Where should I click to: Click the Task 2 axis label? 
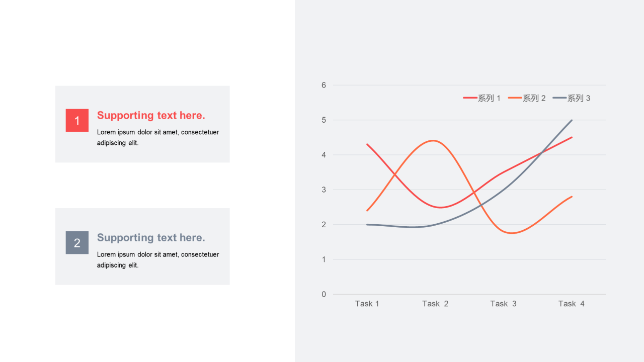pyautogui.click(x=435, y=304)
